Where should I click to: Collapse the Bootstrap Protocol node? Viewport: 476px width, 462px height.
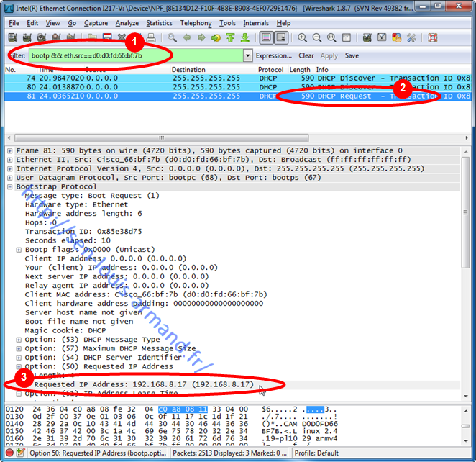(x=10, y=186)
